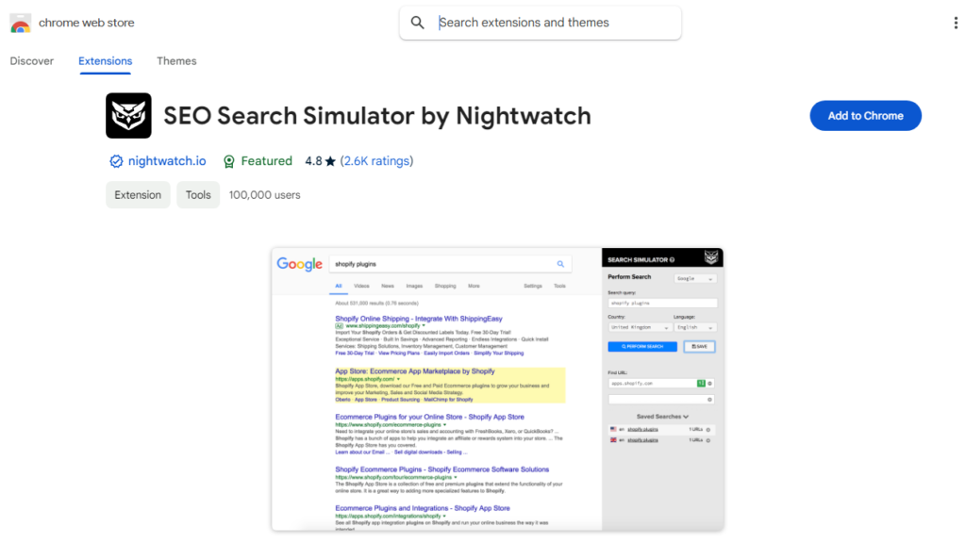Click the verified publisher badge icon

click(x=116, y=161)
